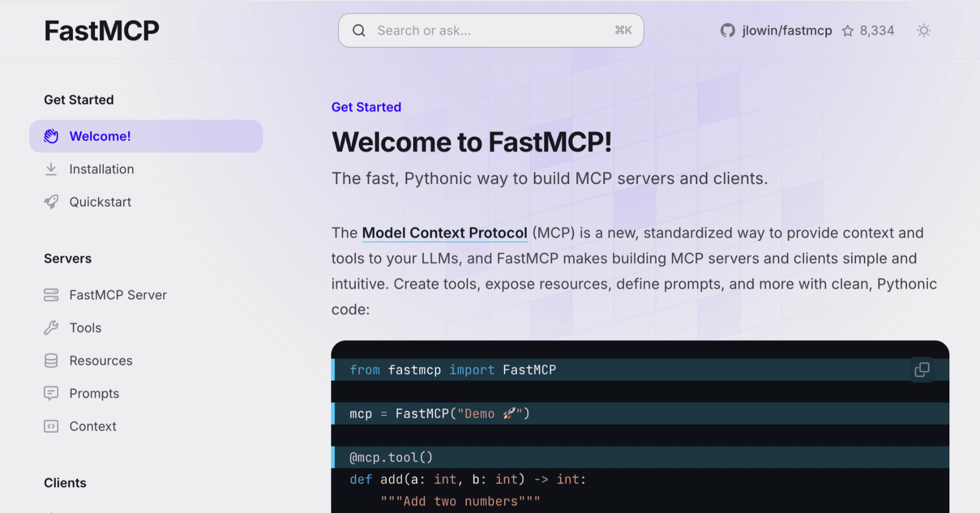This screenshot has width=980, height=513.
Task: Select the code brackets icon beside Context
Action: 51,426
